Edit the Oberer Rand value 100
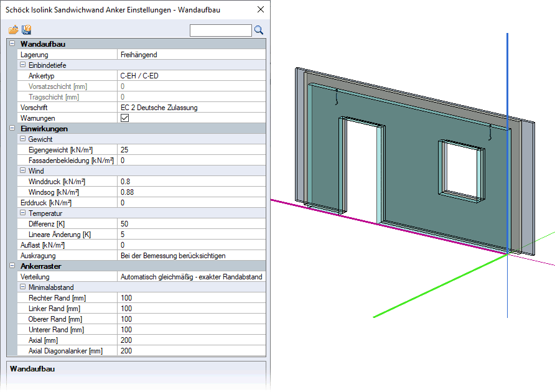The width and height of the screenshot is (555, 392). [x=192, y=319]
